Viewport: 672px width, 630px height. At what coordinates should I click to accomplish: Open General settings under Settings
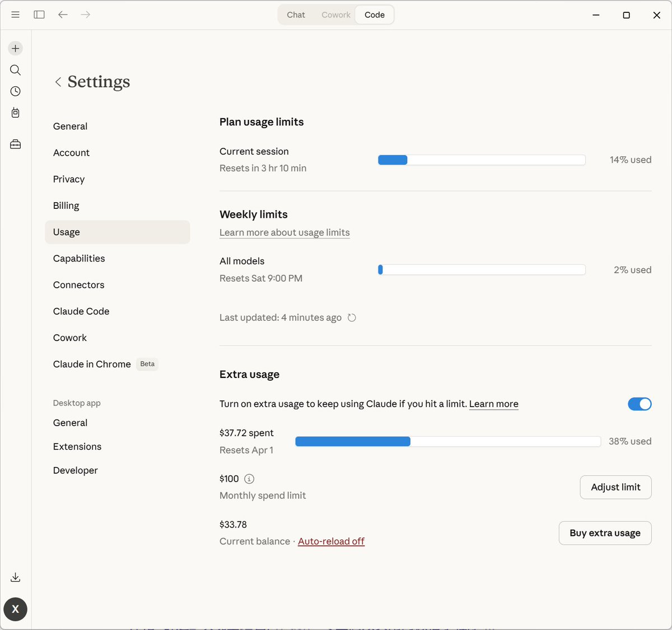coord(118,127)
